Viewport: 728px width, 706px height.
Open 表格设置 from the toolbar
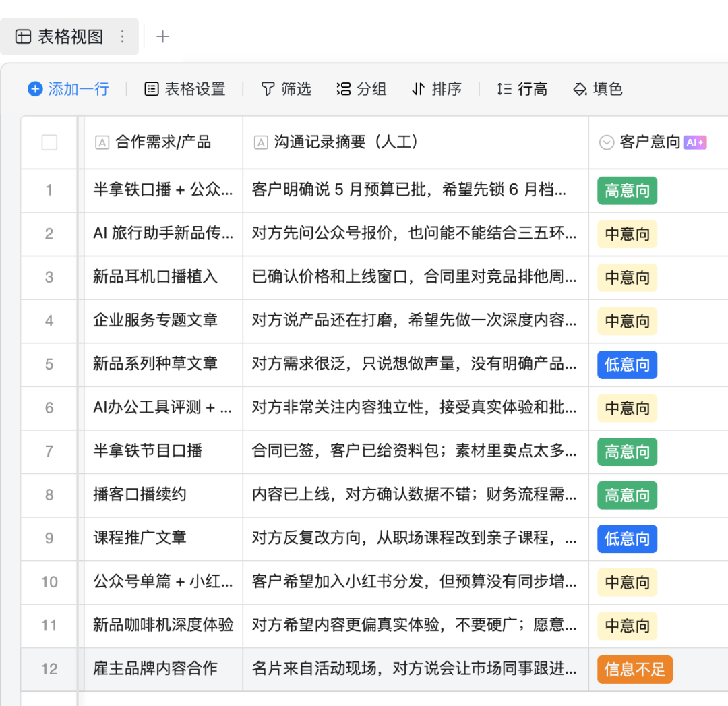point(185,89)
